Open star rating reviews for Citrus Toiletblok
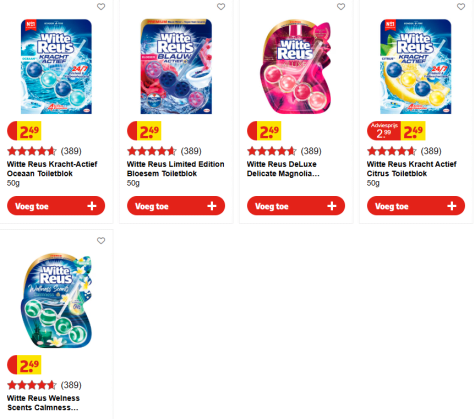Screen dimensions: 475x419 (x=404, y=151)
